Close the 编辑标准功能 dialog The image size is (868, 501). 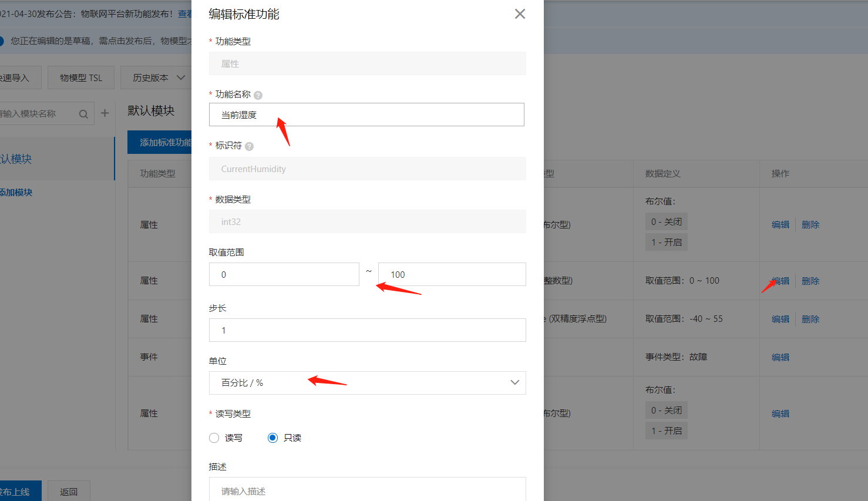tap(520, 14)
